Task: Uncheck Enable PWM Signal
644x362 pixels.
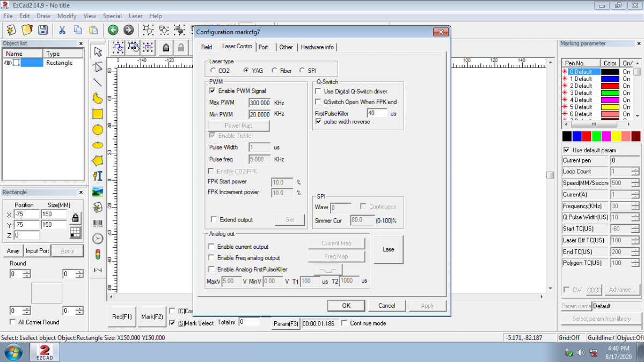Action: pyautogui.click(x=213, y=91)
